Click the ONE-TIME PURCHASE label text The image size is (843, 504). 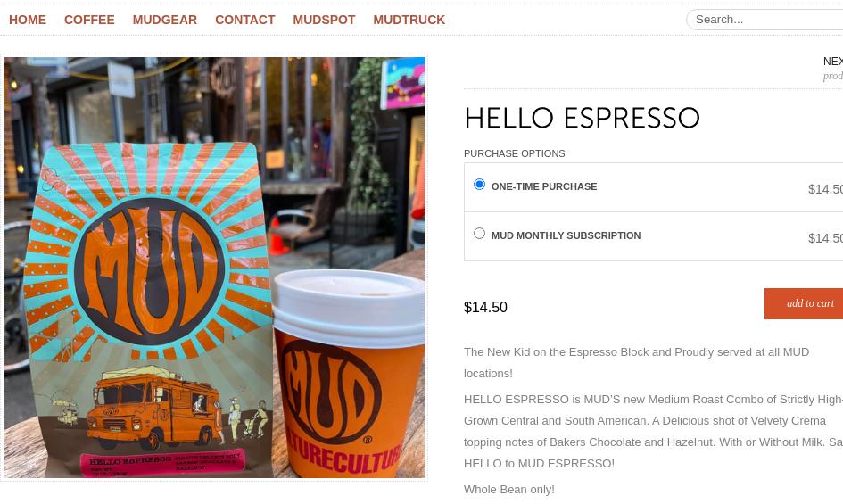click(544, 186)
